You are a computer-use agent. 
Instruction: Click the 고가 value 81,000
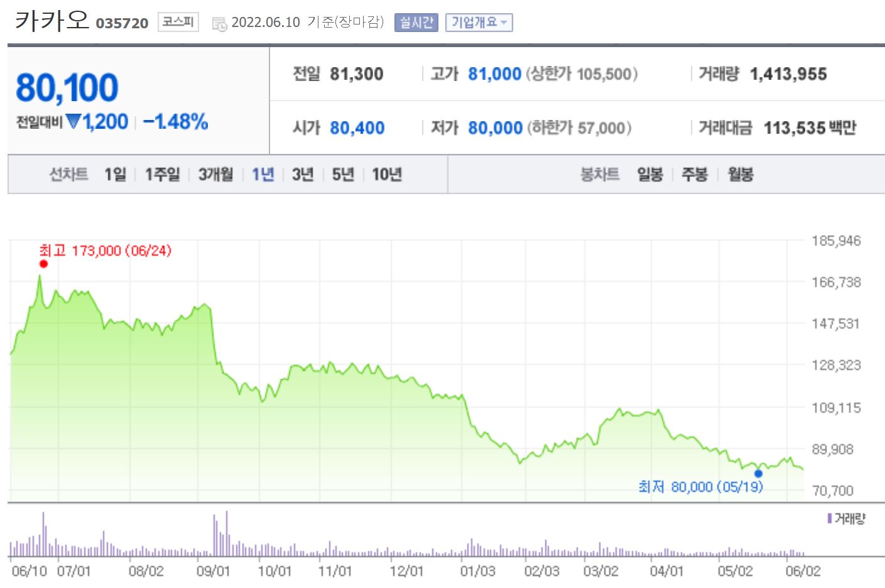[495, 74]
